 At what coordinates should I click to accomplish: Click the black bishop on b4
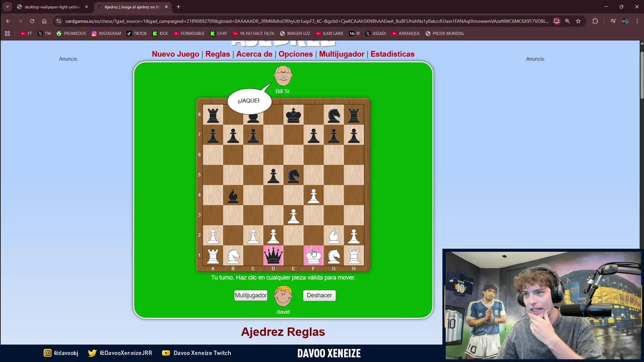[233, 196]
